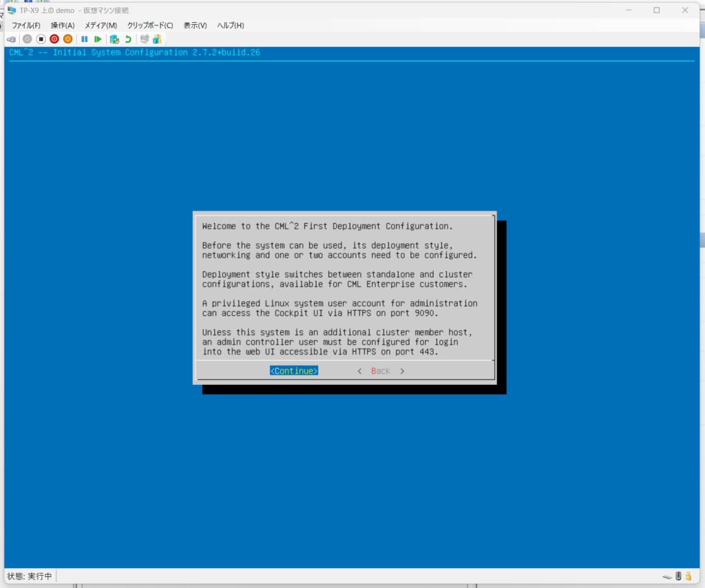Viewport: 705px width, 588px height.
Task: Minimize the demo VM connection window
Action: (x=629, y=10)
